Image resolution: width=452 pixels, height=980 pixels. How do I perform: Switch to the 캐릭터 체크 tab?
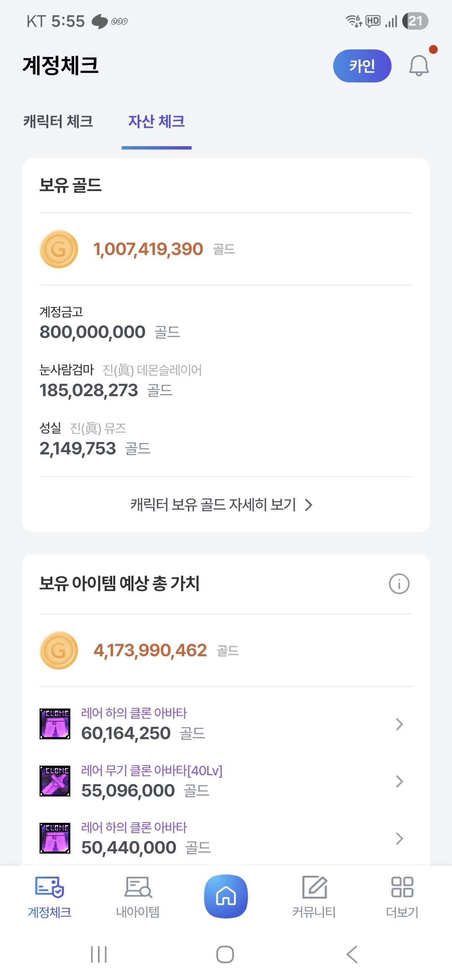[58, 121]
